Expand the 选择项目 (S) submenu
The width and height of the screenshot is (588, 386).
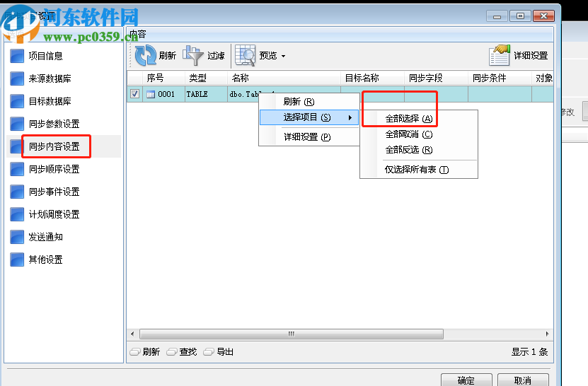point(309,117)
